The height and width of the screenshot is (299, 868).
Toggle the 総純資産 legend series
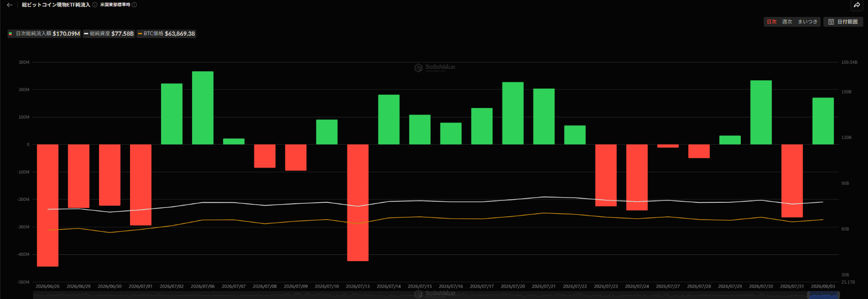(109, 34)
